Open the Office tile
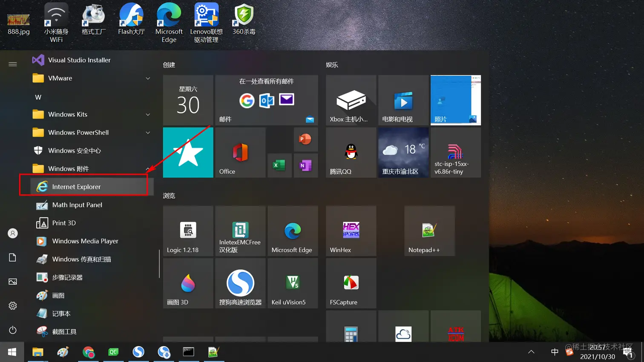 point(240,153)
